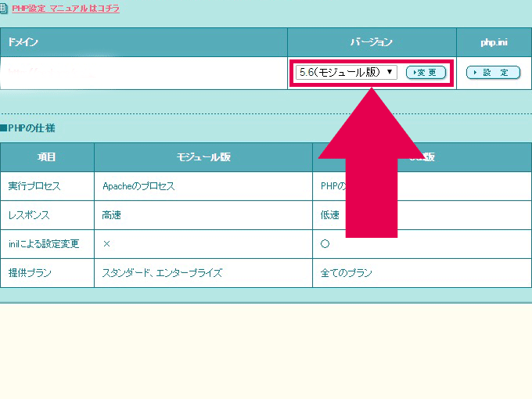The image size is (532, 399).
Task: Click the バージョン column header
Action: [x=372, y=42]
